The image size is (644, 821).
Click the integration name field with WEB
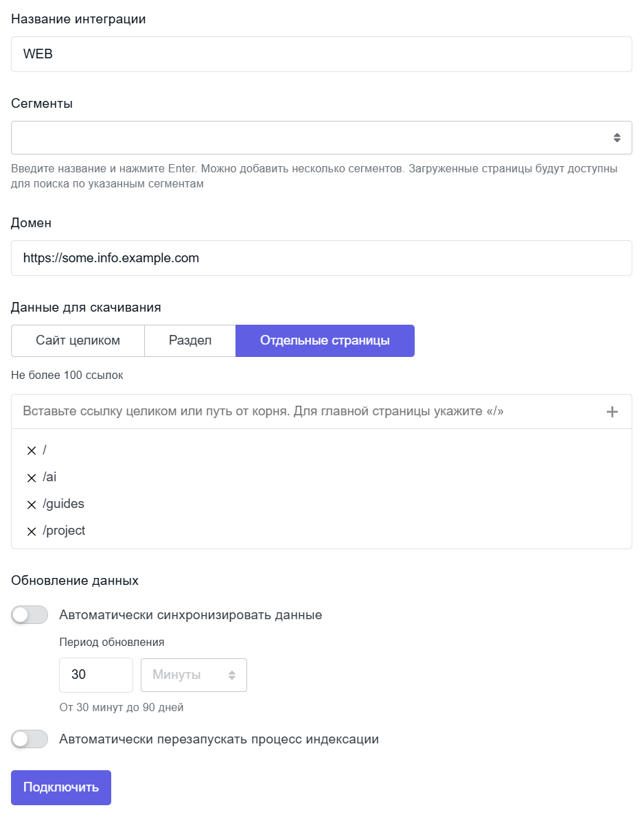point(321,54)
